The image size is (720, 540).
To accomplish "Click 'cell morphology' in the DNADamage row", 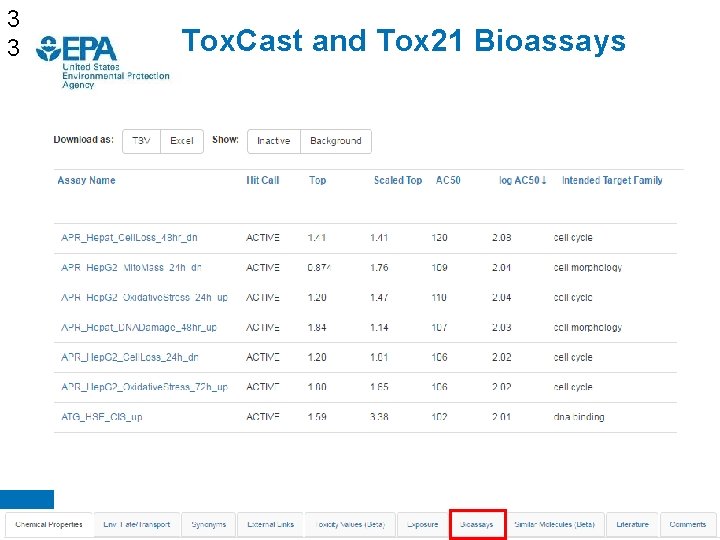I will click(588, 327).
